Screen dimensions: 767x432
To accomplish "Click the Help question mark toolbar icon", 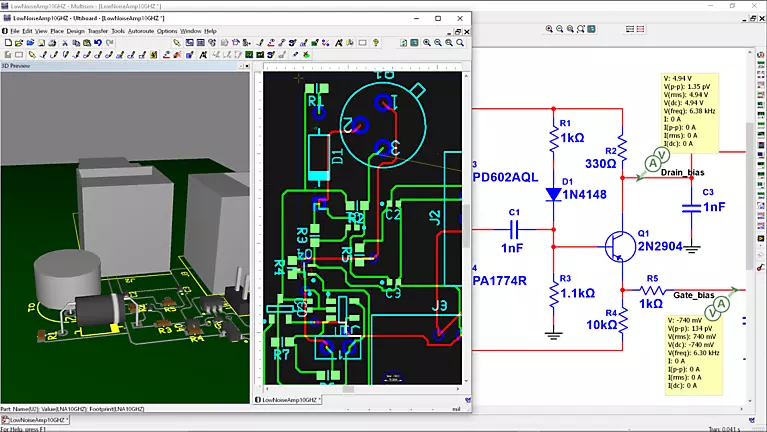I will [377, 43].
